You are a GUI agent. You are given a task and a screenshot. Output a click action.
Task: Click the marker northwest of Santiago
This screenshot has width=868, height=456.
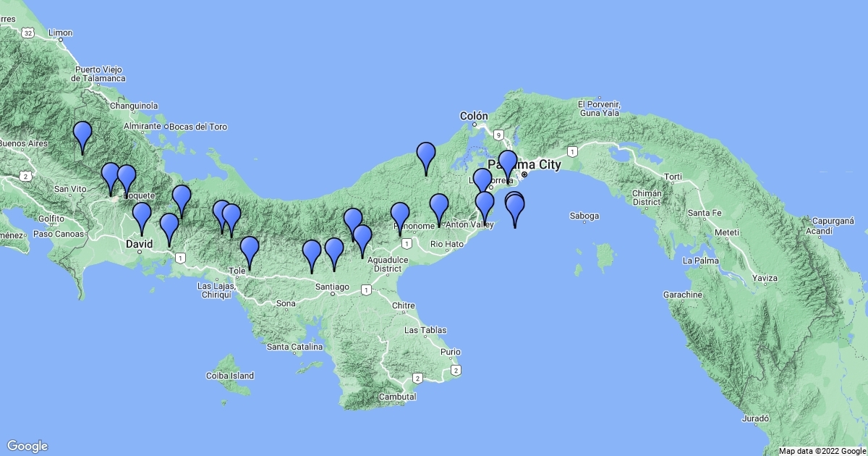(312, 256)
